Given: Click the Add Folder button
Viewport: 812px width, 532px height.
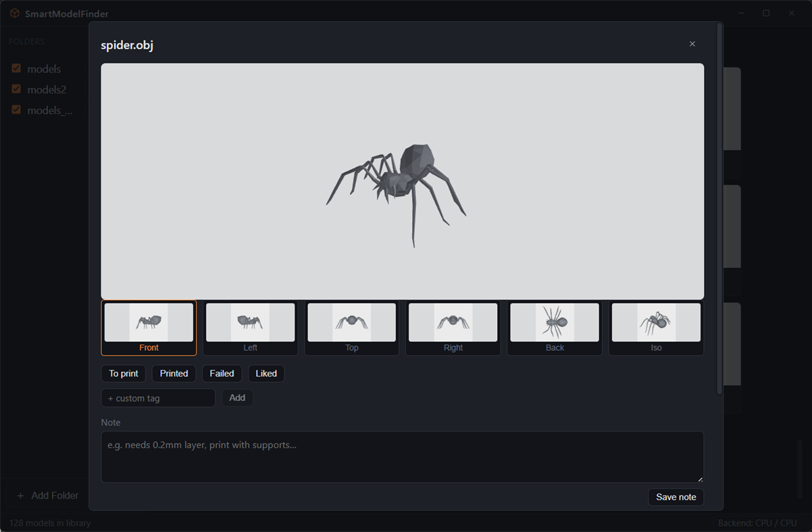Looking at the screenshot, I should (47, 495).
